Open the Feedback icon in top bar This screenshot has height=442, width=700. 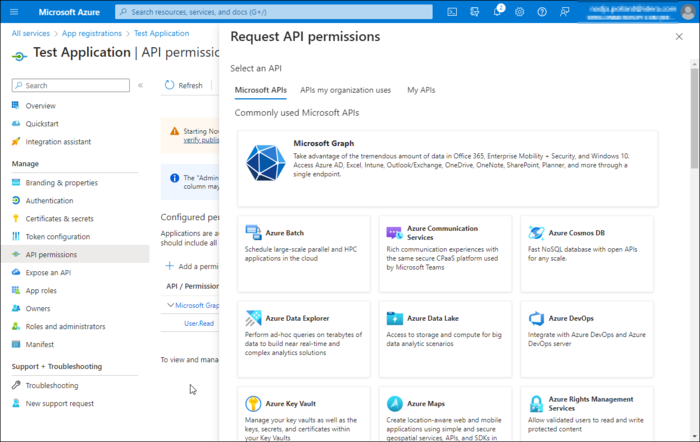pos(564,12)
